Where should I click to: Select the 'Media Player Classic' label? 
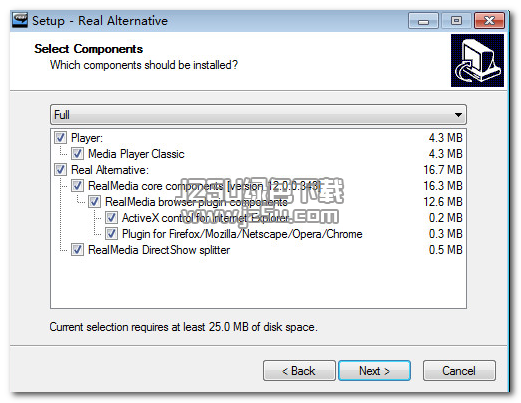pos(136,154)
